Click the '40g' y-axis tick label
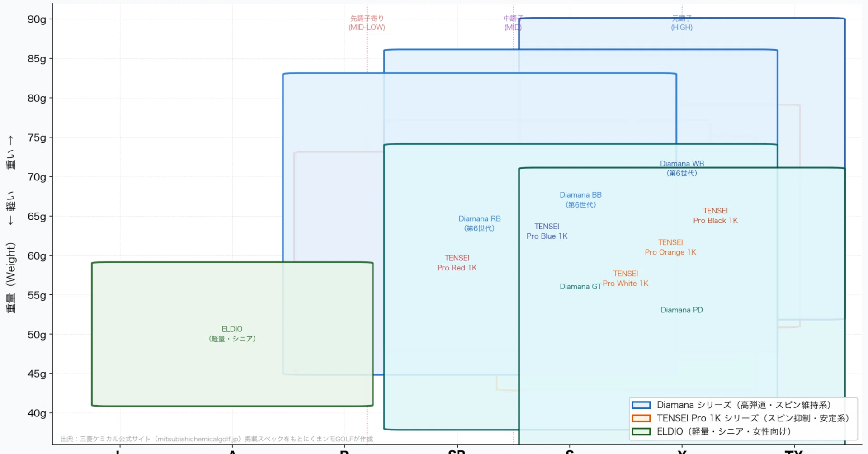The width and height of the screenshot is (868, 454). point(37,413)
